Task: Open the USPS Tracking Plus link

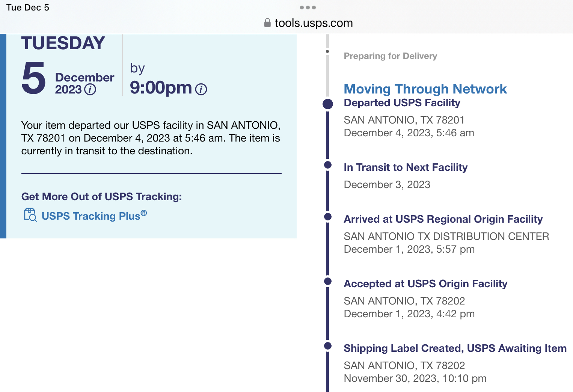Action: click(x=94, y=216)
